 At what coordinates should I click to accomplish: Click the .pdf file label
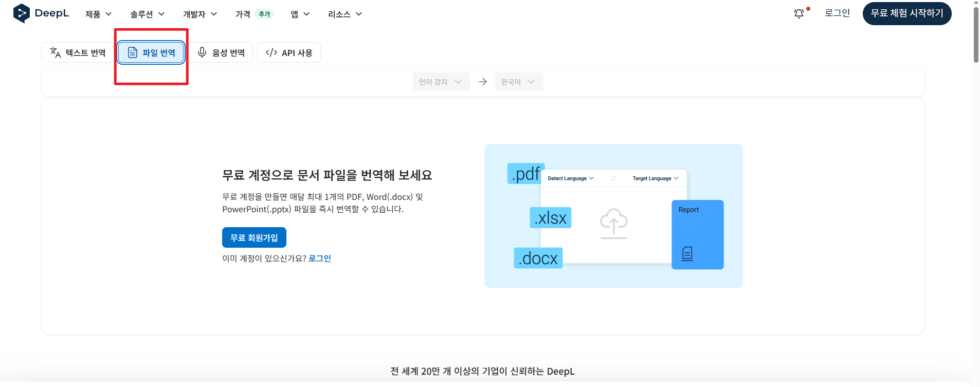pos(526,174)
